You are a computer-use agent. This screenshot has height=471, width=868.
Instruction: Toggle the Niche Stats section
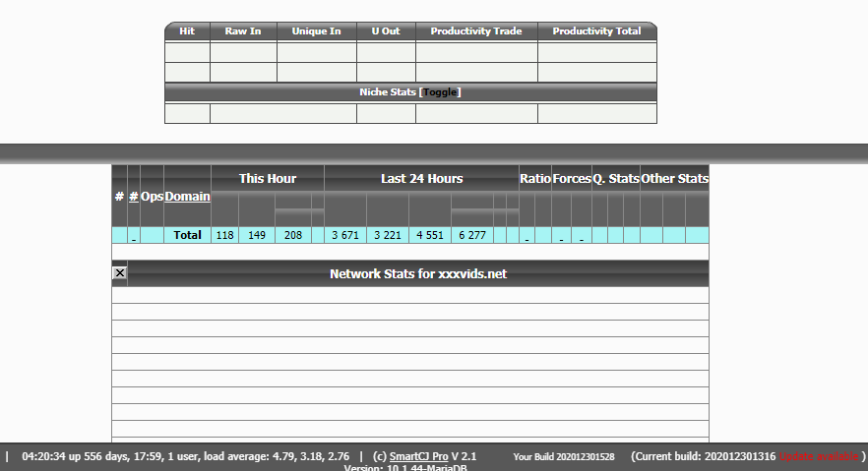(440, 92)
